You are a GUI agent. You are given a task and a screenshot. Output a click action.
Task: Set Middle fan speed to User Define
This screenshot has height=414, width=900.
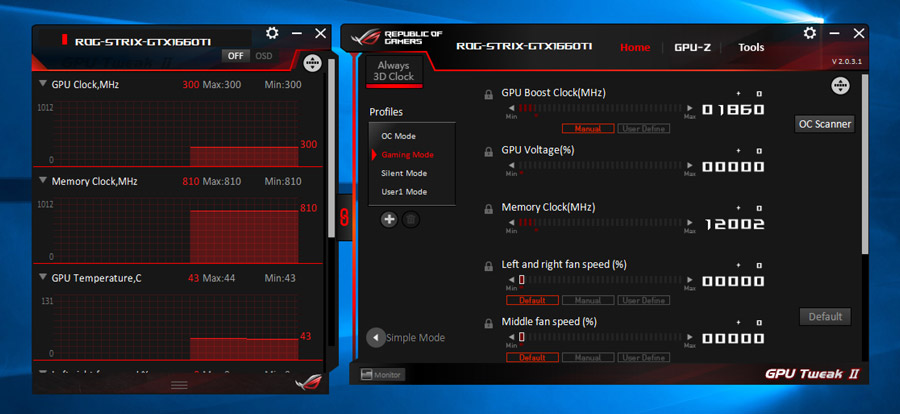pos(643,358)
